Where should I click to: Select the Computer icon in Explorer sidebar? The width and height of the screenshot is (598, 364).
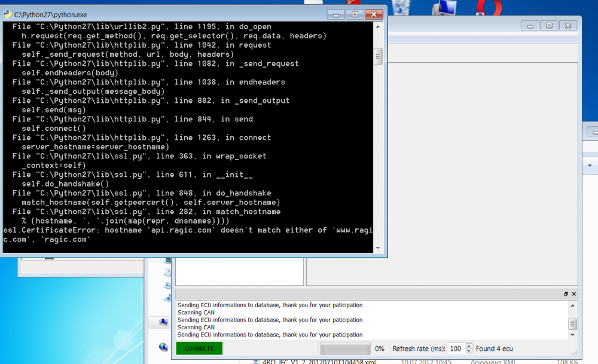click(x=164, y=322)
